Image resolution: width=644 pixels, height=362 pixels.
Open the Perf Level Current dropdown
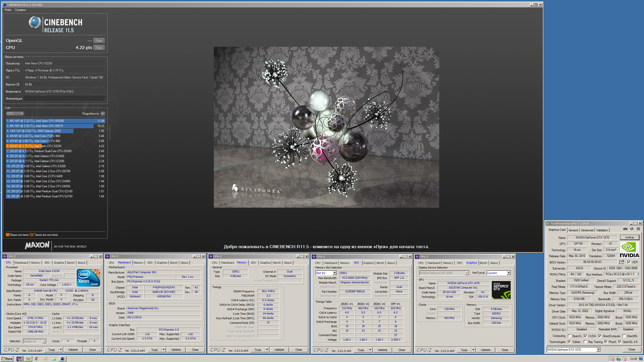[498, 273]
